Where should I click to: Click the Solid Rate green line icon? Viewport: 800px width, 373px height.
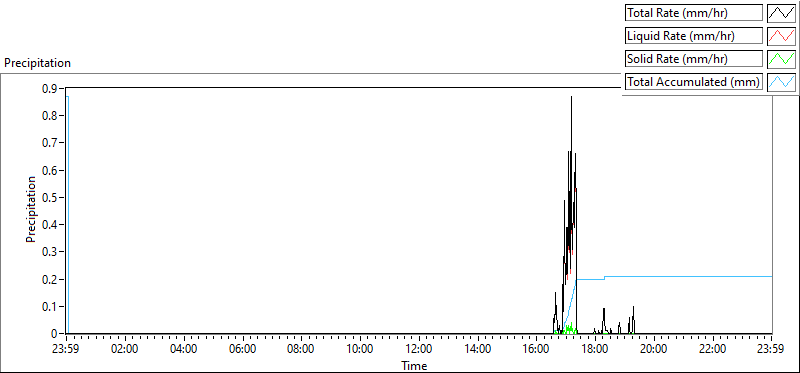click(x=782, y=59)
